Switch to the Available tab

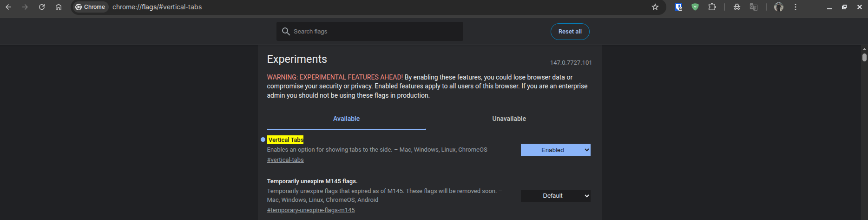pyautogui.click(x=346, y=119)
